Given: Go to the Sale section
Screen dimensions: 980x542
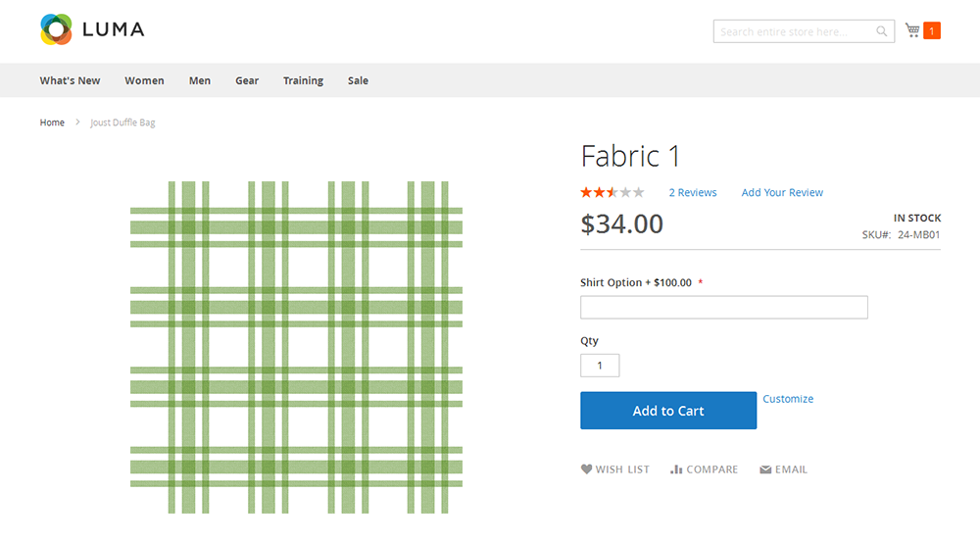Looking at the screenshot, I should point(358,80).
